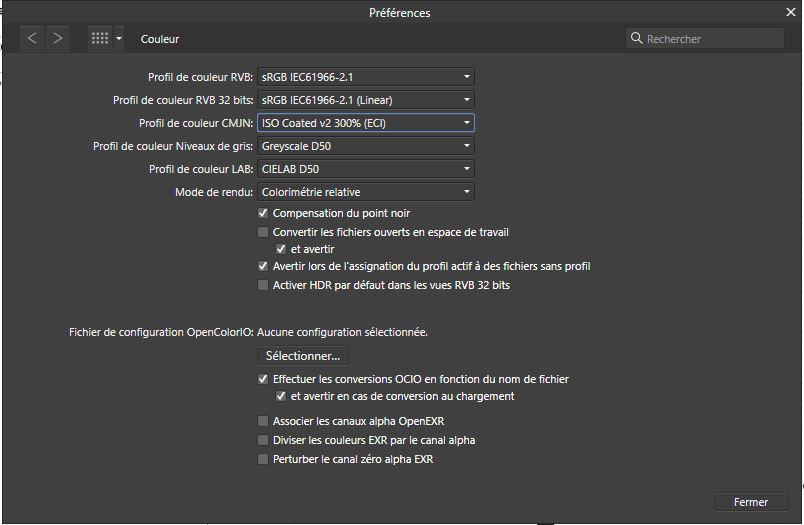Expand the small arrow beside the grid icon
The height and width of the screenshot is (525, 804).
[x=119, y=38]
